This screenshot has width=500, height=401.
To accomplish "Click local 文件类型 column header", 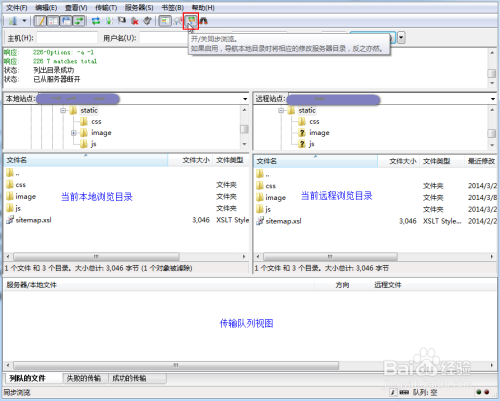I will point(231,160).
